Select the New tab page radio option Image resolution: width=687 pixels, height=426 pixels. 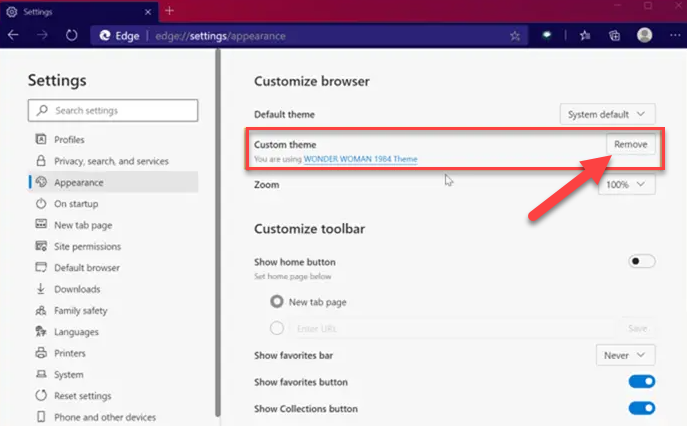pyautogui.click(x=277, y=301)
